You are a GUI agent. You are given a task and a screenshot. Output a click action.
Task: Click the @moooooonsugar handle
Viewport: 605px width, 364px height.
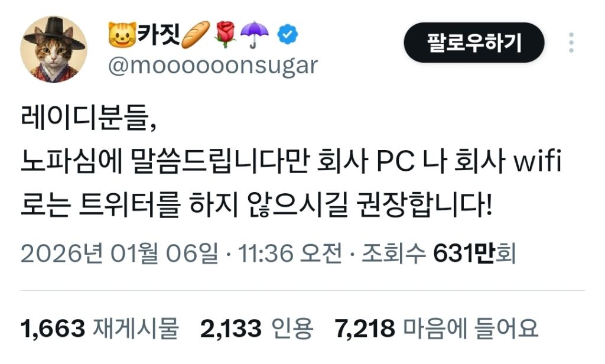(x=213, y=66)
